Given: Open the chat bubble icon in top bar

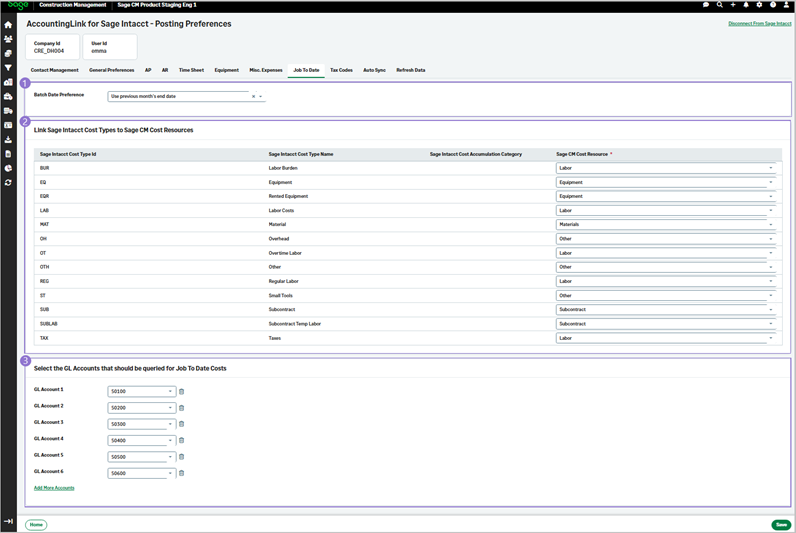Looking at the screenshot, I should tap(706, 5).
